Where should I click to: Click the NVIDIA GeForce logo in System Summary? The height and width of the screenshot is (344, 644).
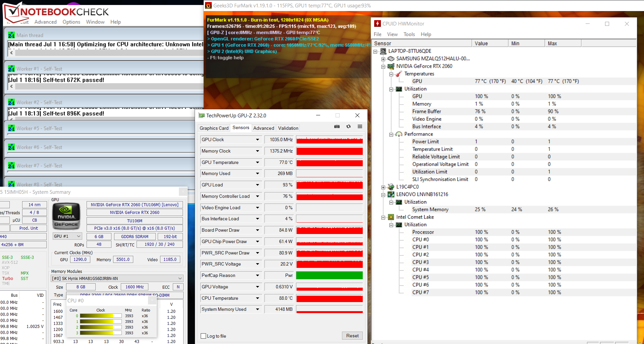[66, 216]
